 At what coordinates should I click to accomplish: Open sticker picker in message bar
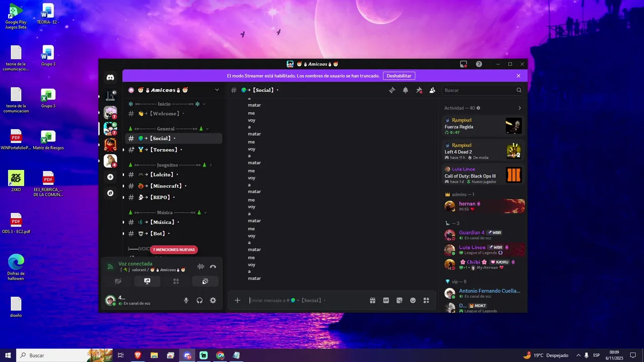click(x=399, y=300)
